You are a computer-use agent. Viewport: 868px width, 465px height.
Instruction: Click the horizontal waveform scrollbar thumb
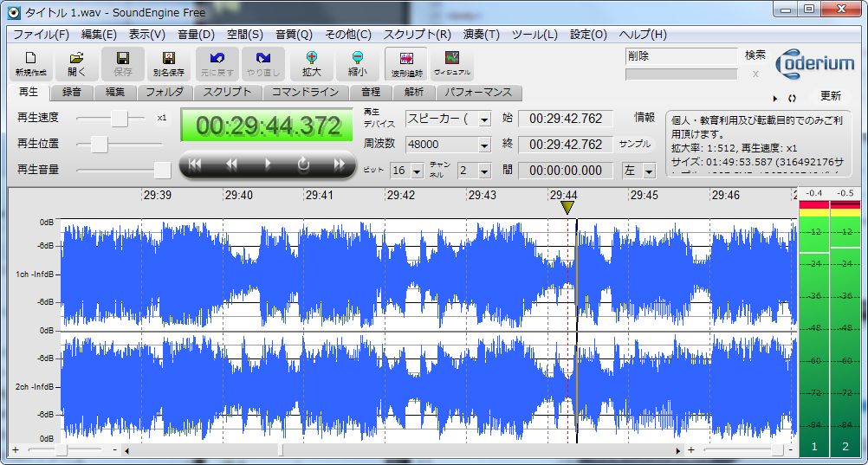(281, 450)
